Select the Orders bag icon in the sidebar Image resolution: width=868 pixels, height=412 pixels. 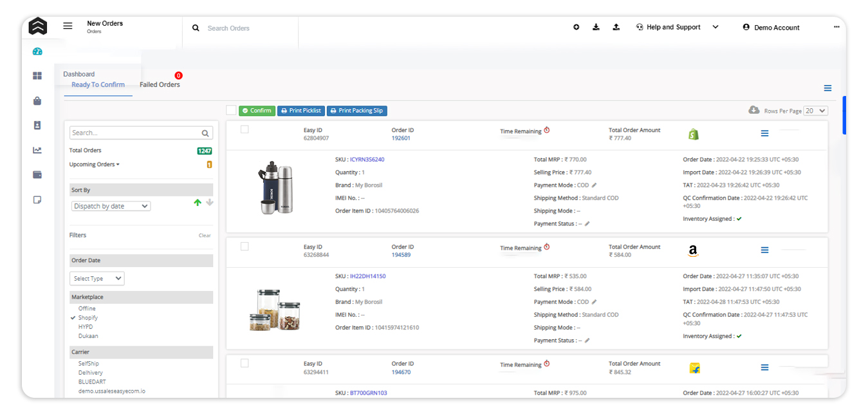point(37,100)
